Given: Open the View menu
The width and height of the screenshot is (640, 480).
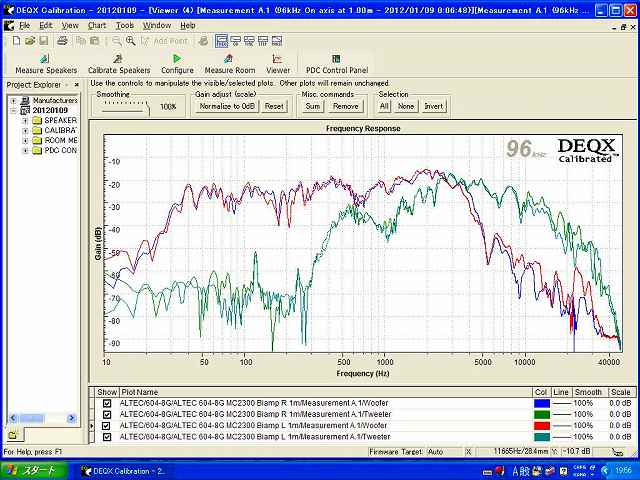Looking at the screenshot, I should (x=70, y=25).
